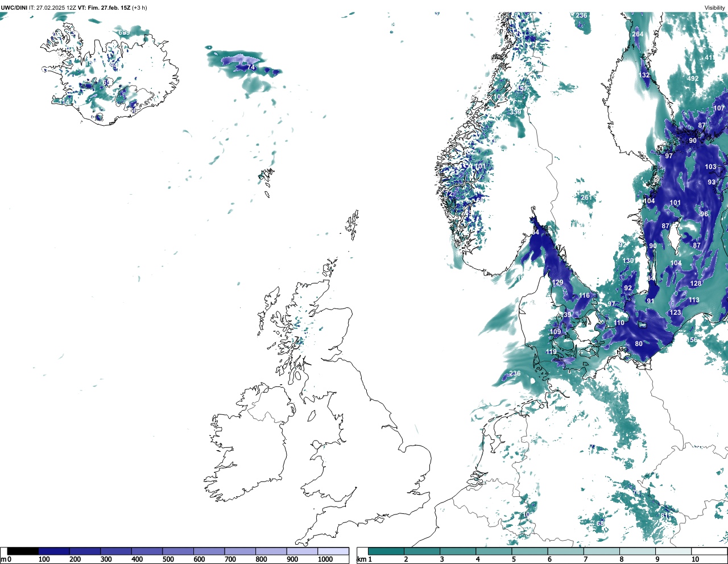The height and width of the screenshot is (564, 728).
Task: Click the "80" visibility value on the map
Action: 639,344
